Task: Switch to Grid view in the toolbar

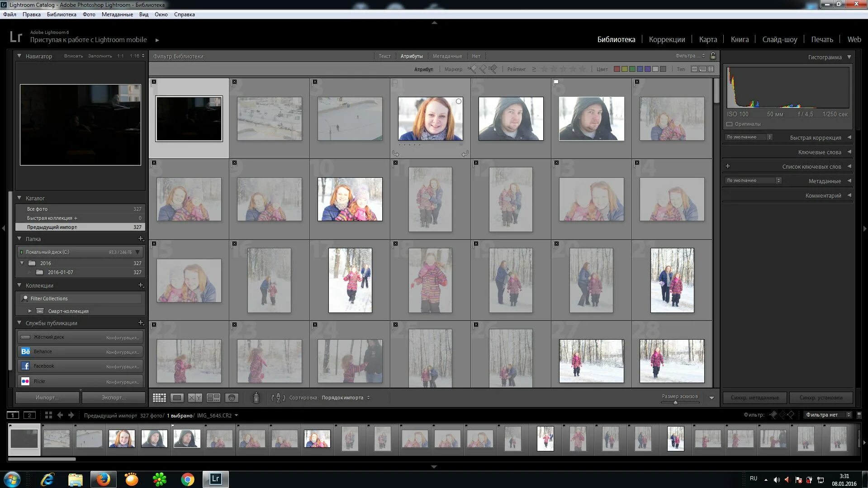Action: click(x=159, y=398)
